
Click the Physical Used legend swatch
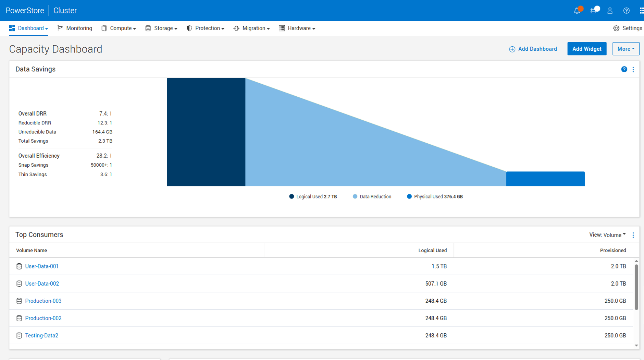409,196
